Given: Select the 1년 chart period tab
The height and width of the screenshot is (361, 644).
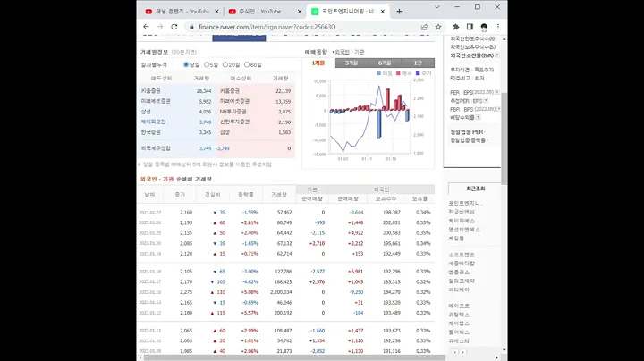Looking at the screenshot, I should click(x=418, y=63).
